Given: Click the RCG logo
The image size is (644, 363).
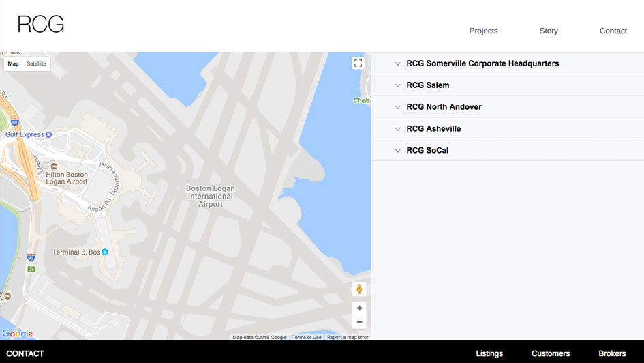Looking at the screenshot, I should point(41,24).
